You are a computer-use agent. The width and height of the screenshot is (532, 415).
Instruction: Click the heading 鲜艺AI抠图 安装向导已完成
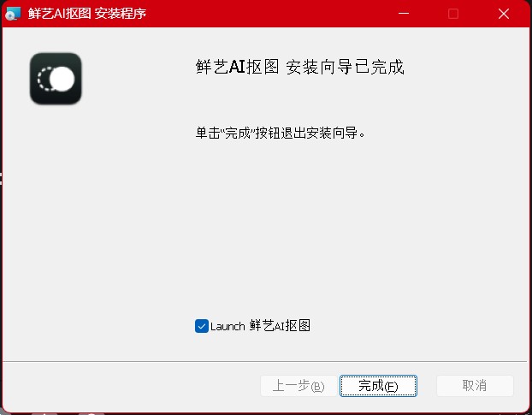299,67
